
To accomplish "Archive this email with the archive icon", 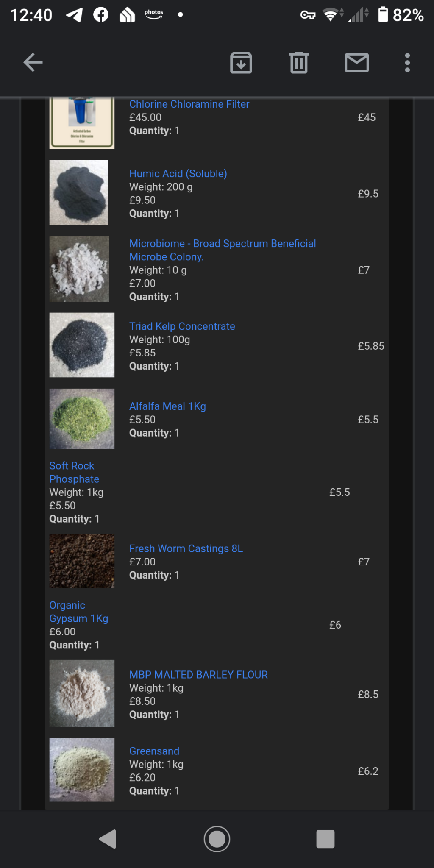I will [241, 63].
